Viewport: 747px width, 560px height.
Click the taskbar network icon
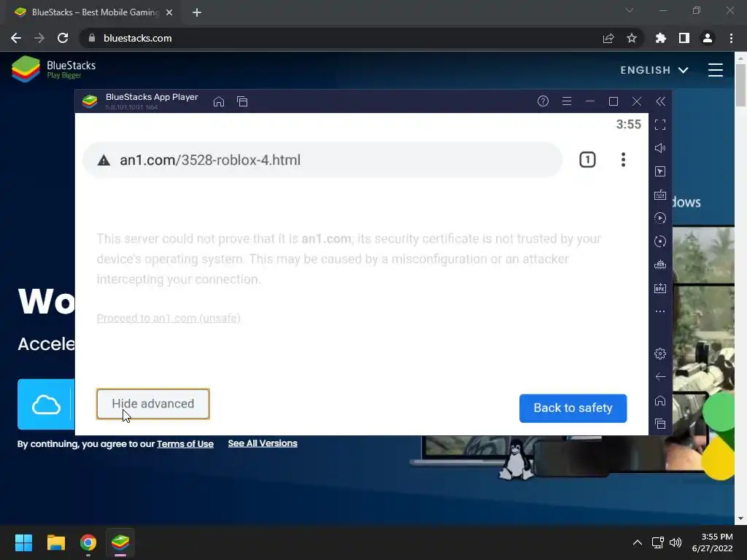(x=658, y=542)
